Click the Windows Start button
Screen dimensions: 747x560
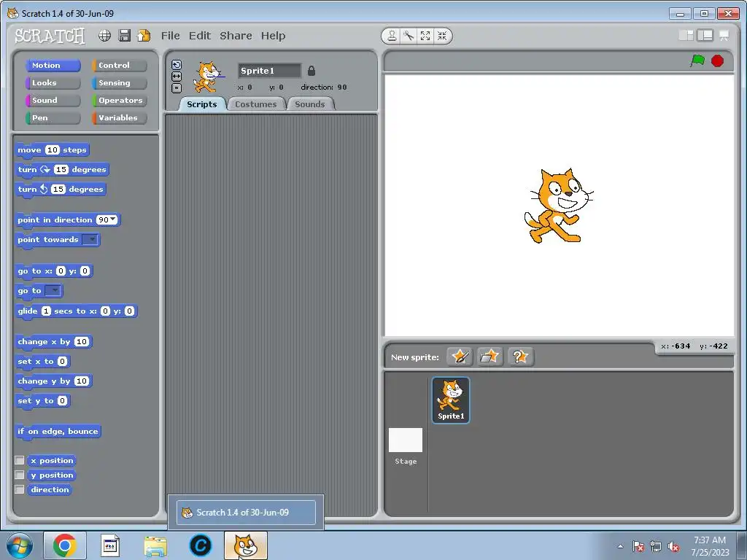coord(20,545)
